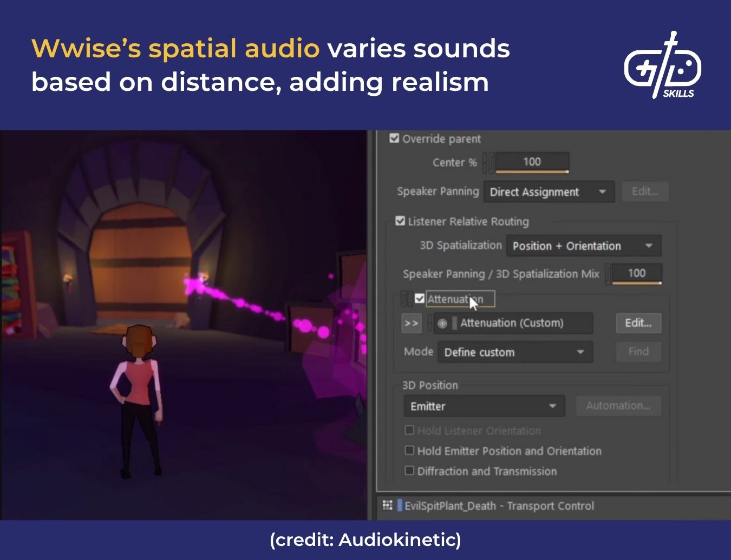This screenshot has height=560, width=731.
Task: Adjust the Center % value slider
Action: [x=532, y=162]
